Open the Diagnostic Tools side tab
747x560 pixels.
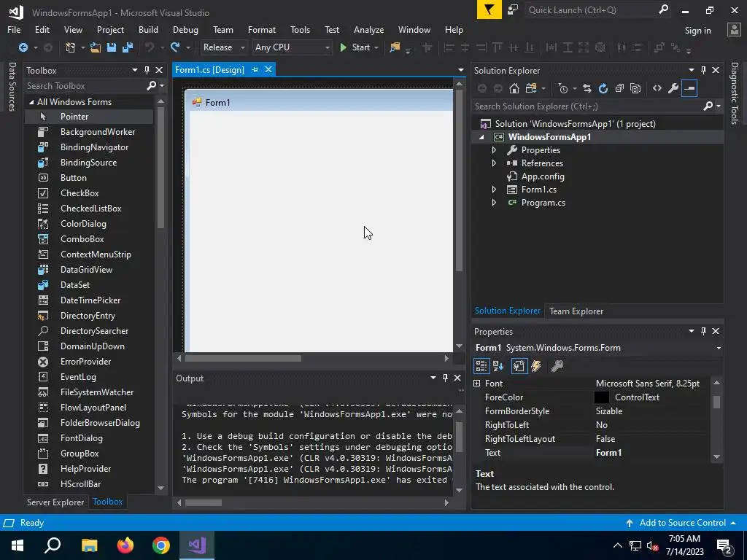[735, 93]
